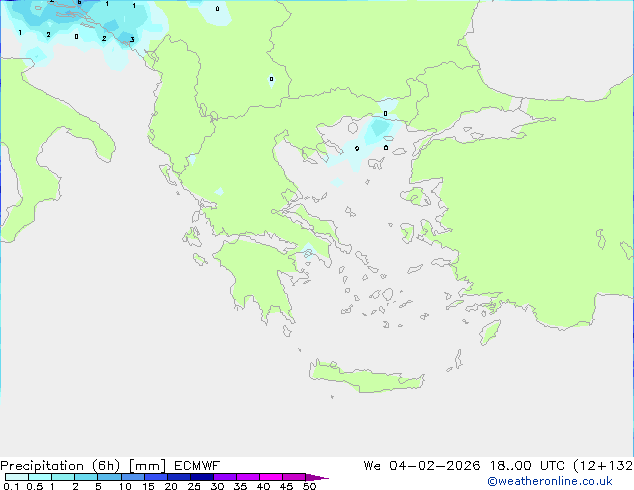Click the '45' legend scale label
The image size is (634, 490).
286,486
